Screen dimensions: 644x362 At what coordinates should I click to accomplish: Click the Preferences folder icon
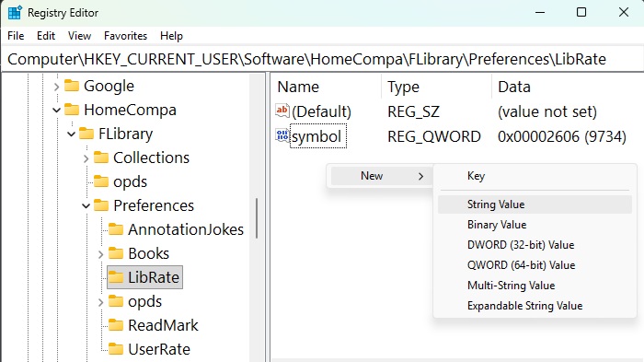(101, 205)
